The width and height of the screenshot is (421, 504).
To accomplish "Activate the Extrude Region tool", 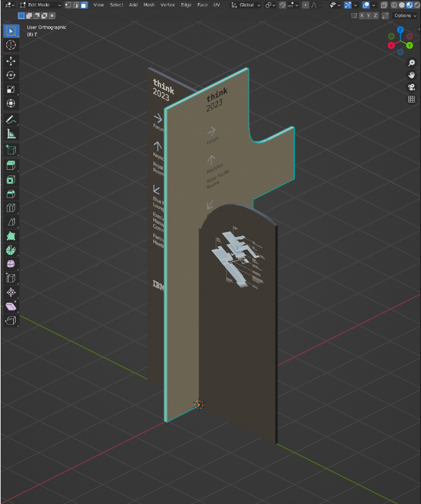I will 11,166.
